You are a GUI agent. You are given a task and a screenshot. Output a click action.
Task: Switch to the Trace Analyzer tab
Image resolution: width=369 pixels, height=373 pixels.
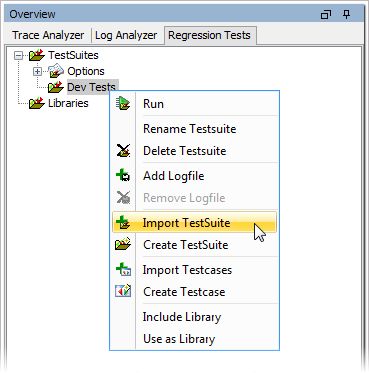(48, 35)
